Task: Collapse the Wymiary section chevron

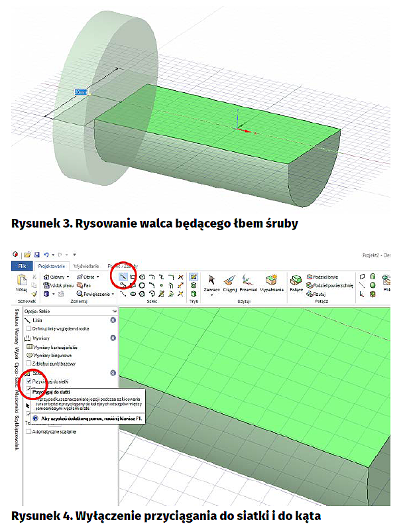Action: (113, 338)
